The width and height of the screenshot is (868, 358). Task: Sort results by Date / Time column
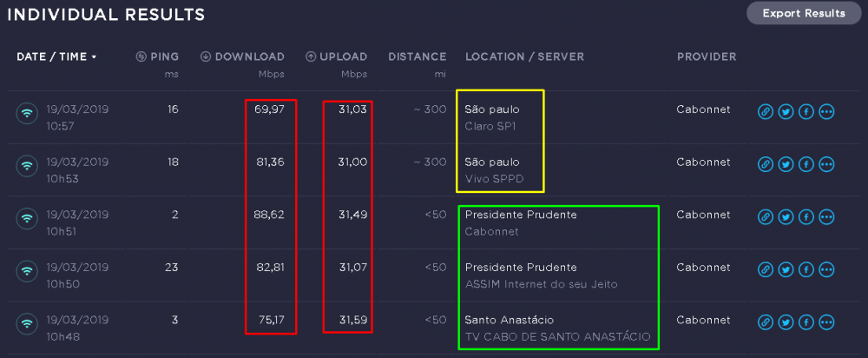pos(56,57)
